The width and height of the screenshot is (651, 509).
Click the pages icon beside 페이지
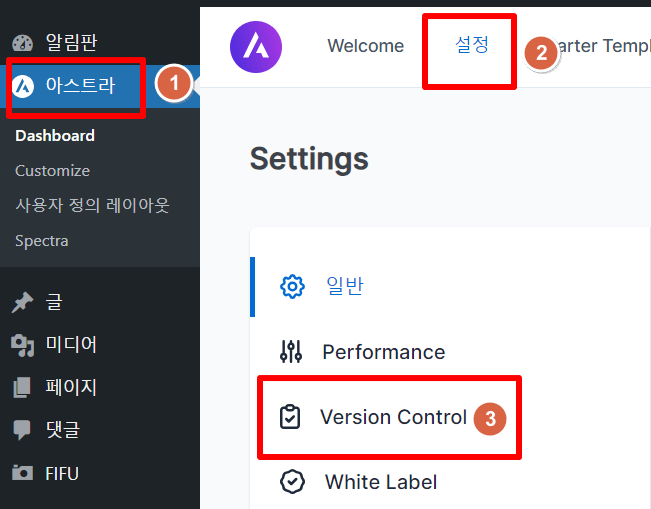22,387
